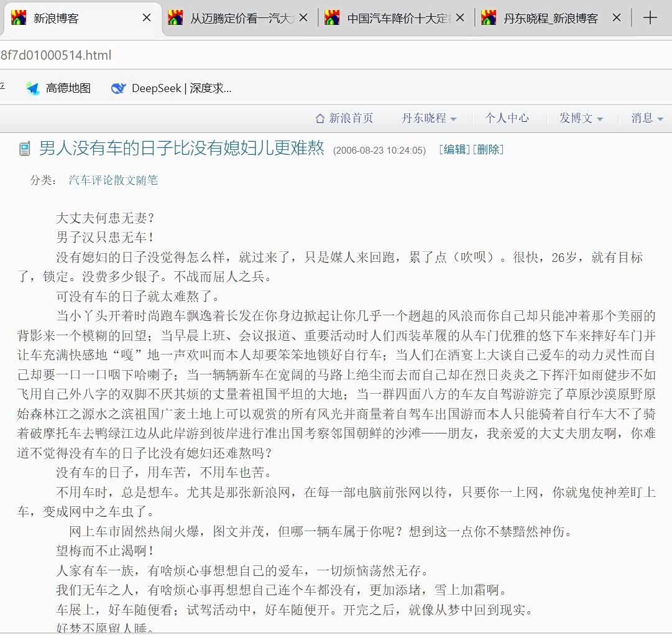The image size is (672, 635).
Task: Click the DeepSeek whale bookmark icon
Action: [118, 88]
